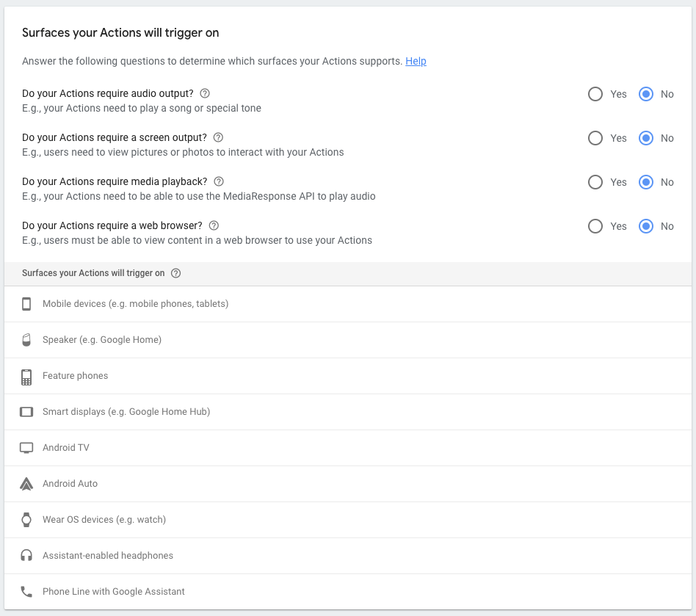
Task: Select Yes for media playback requirement
Action: 595,182
